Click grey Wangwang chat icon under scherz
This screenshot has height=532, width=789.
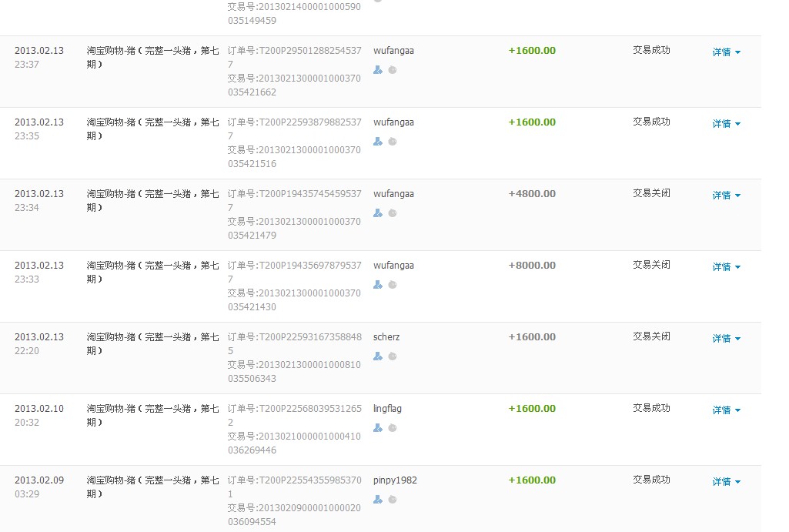coord(392,356)
